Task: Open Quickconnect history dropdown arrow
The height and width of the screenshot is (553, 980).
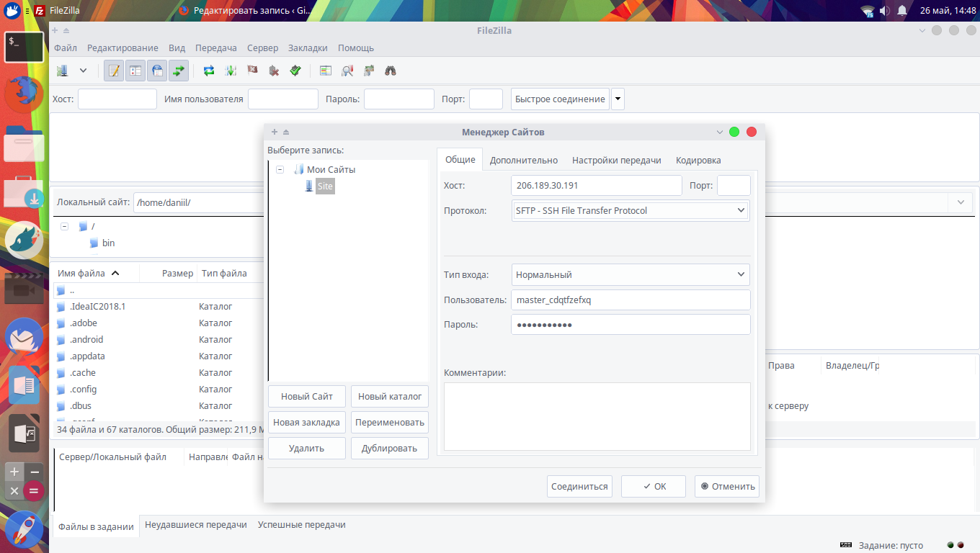Action: point(618,99)
